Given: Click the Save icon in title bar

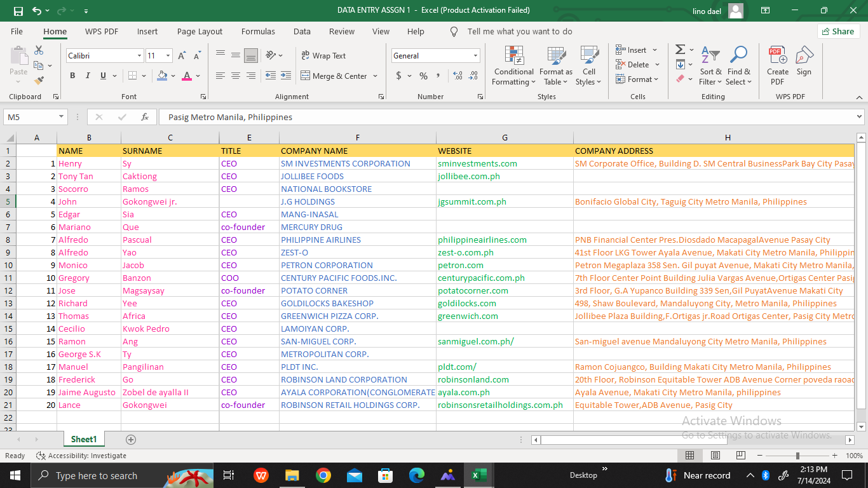Looking at the screenshot, I should (x=18, y=11).
